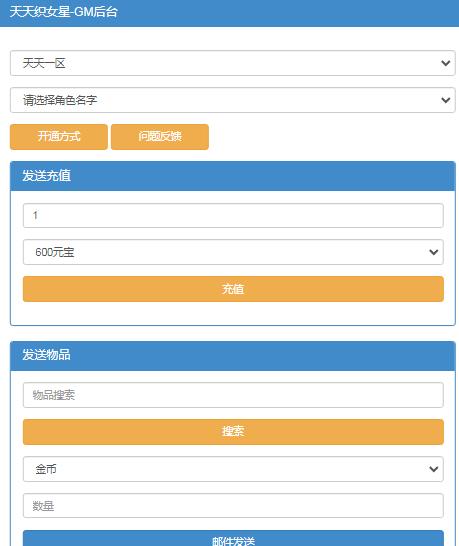Submit with the orange 充值 button
459x546 pixels.
[233, 289]
